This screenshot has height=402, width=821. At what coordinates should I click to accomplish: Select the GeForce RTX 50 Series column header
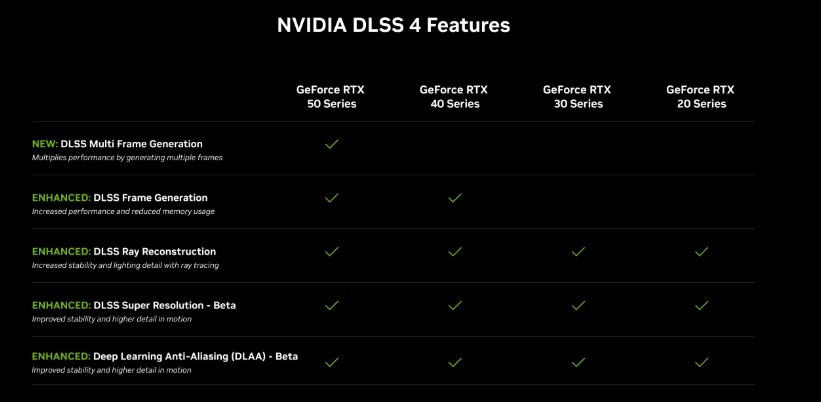click(330, 97)
